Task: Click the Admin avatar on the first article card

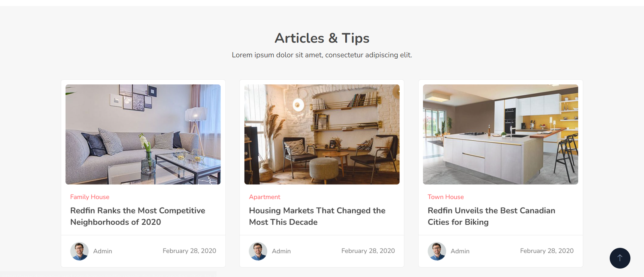Action: pyautogui.click(x=79, y=251)
